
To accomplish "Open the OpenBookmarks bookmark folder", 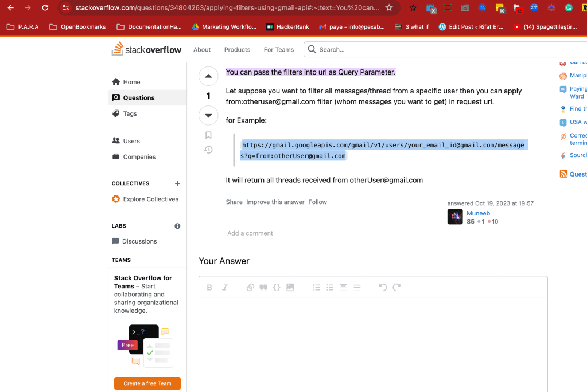I will [x=77, y=26].
